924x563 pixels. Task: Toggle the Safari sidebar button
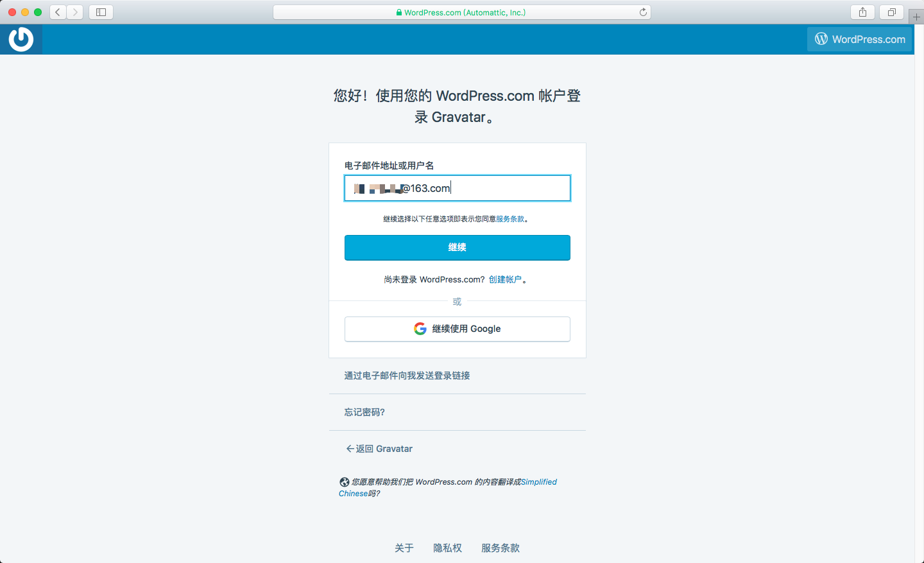point(101,12)
